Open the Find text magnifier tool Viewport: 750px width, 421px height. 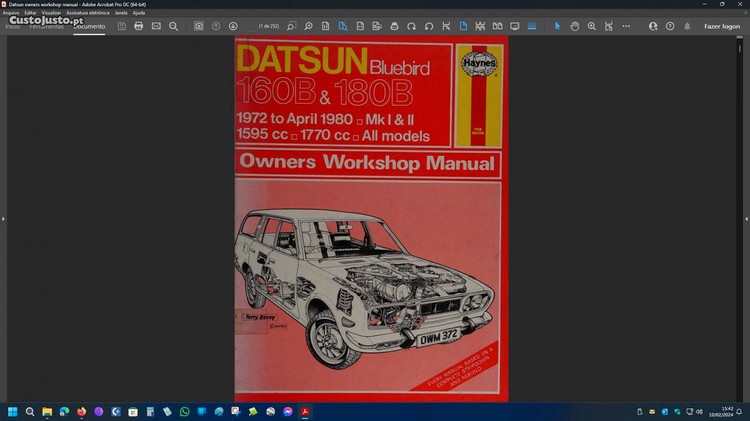(173, 26)
